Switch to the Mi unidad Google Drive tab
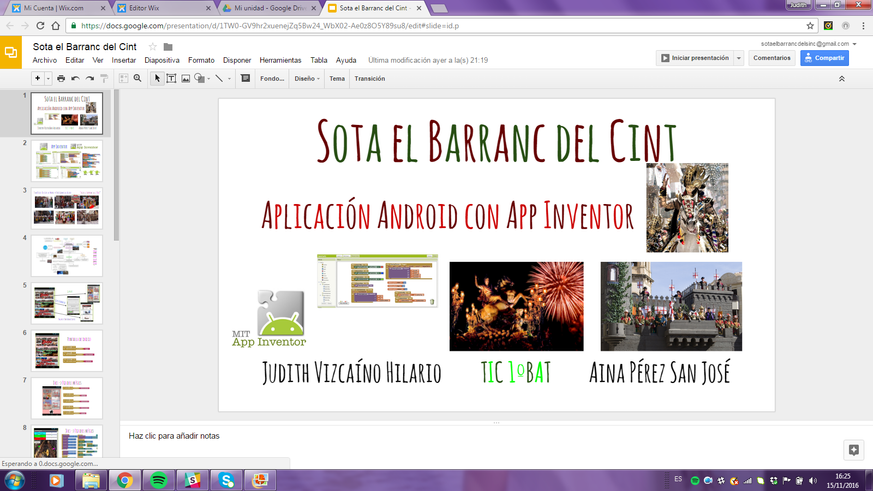 pyautogui.click(x=271, y=8)
